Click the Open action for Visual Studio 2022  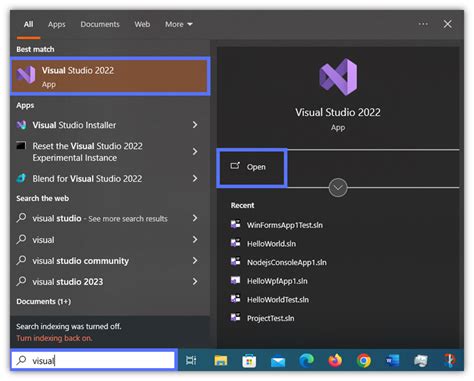pos(252,167)
